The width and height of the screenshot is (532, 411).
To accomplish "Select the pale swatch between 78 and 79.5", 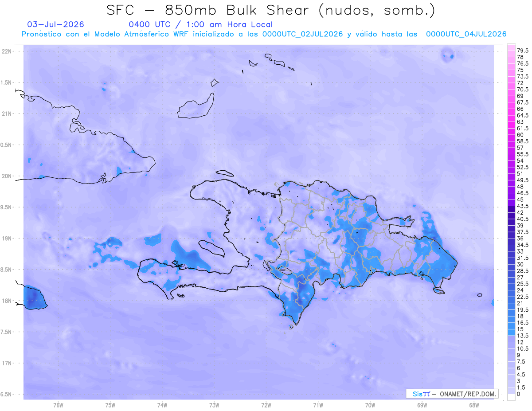I will click(x=511, y=54).
